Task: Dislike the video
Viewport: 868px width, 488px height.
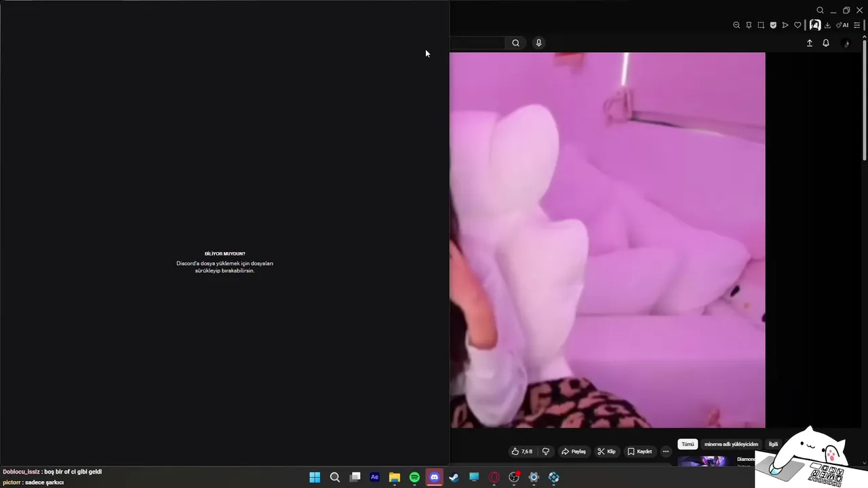Action: click(546, 451)
